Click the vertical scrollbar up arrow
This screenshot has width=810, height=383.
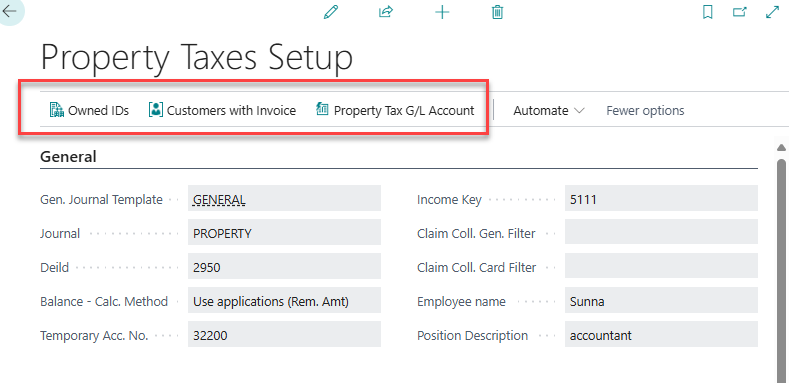tap(782, 148)
